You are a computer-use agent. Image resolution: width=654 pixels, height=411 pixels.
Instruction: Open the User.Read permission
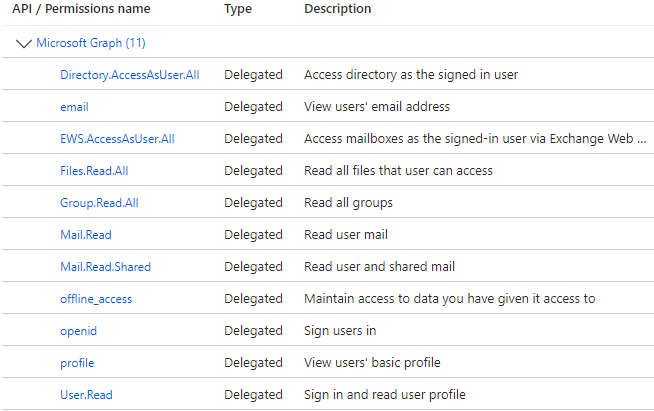pos(86,395)
